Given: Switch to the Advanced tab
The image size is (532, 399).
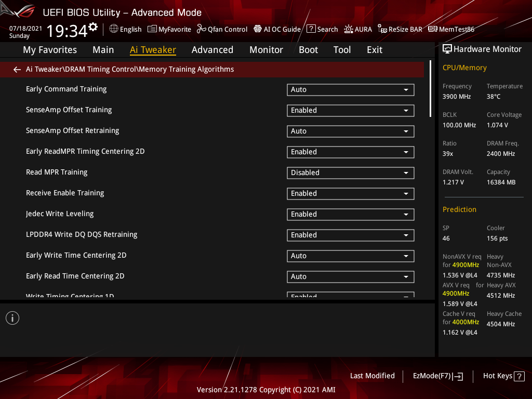Looking at the screenshot, I should tap(212, 49).
